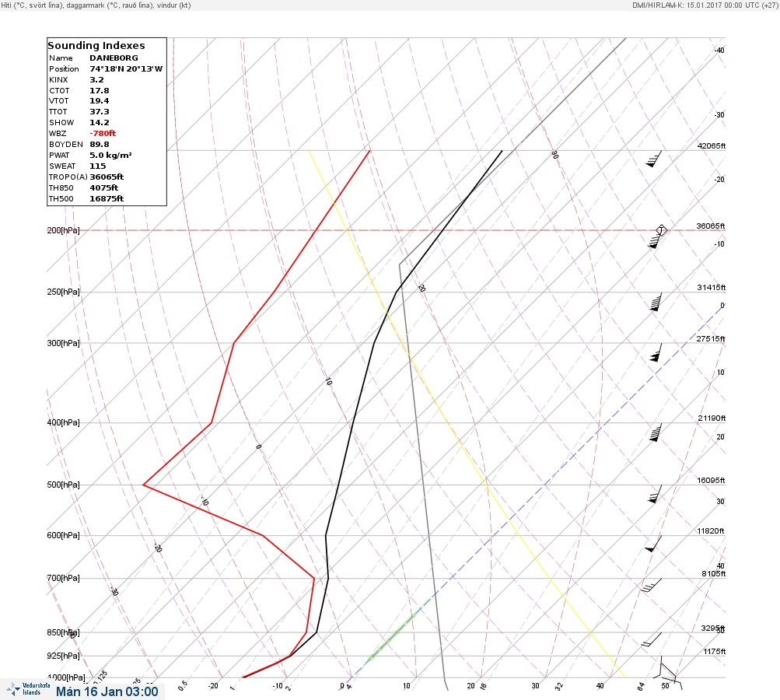Click the -40 label at top right
Viewport: 780px width, 700px height.
click(x=719, y=51)
